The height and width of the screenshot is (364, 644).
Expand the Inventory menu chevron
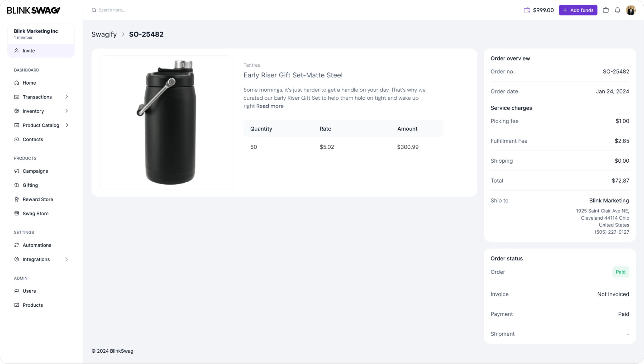click(67, 111)
